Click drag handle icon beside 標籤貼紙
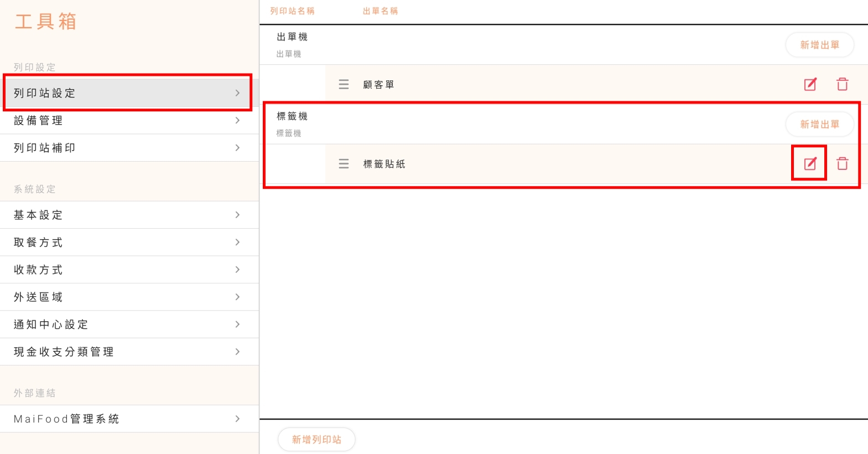Image resolution: width=868 pixels, height=454 pixels. [344, 164]
